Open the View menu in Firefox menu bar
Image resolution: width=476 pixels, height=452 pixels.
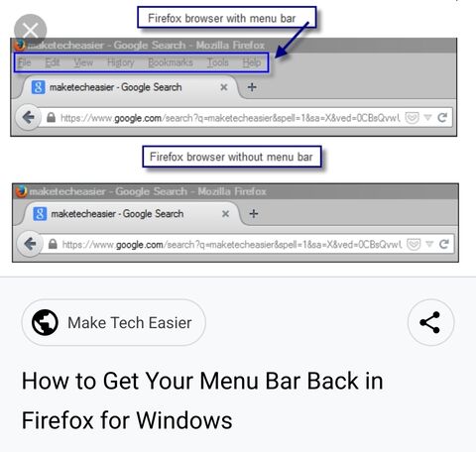tap(83, 62)
